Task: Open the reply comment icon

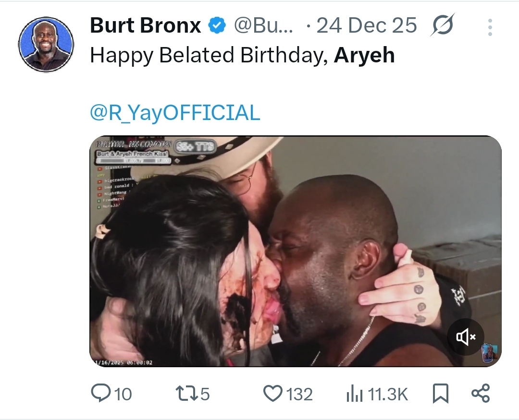Action: [x=100, y=393]
